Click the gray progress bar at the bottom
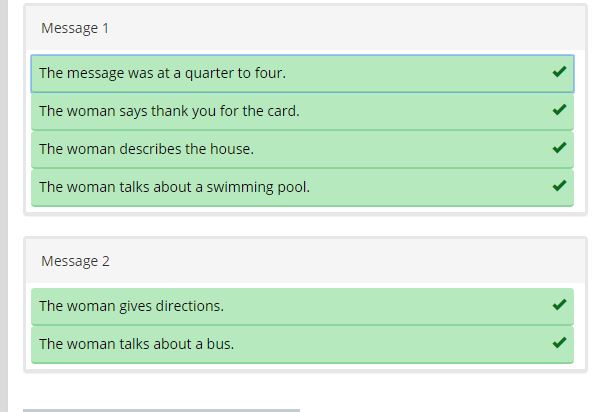The image size is (600, 412). pyautogui.click(x=160, y=409)
